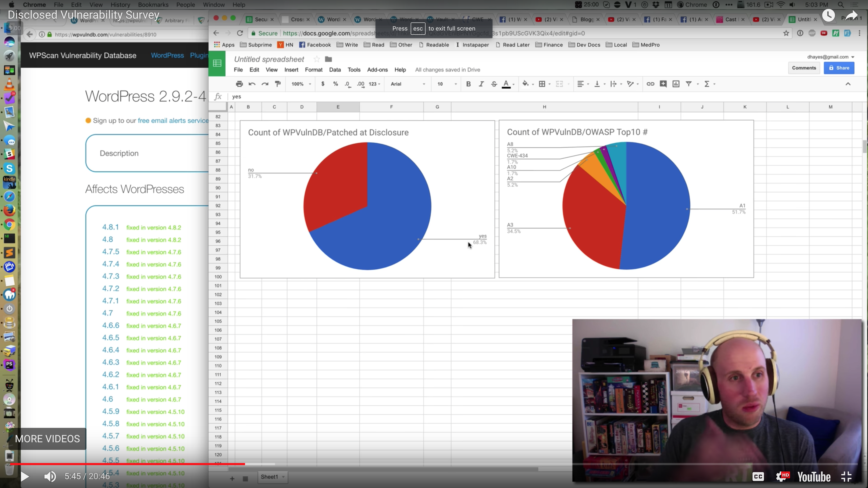Open the font size 10 dropdown
The height and width of the screenshot is (488, 868).
click(447, 84)
